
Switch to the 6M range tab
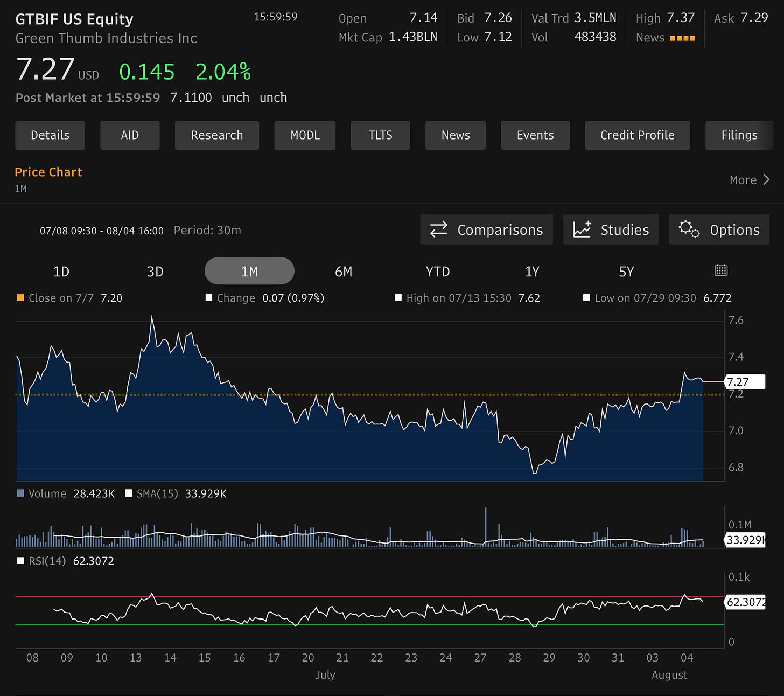[x=344, y=271]
